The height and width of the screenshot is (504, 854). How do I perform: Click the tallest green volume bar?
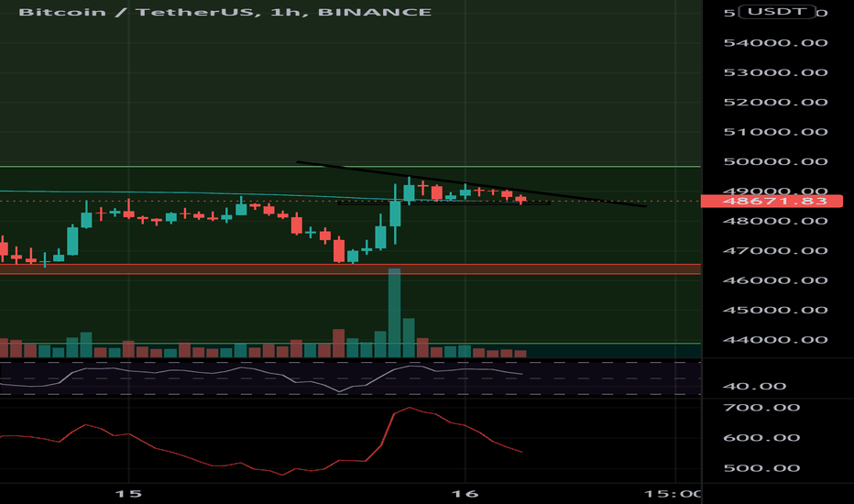point(394,312)
